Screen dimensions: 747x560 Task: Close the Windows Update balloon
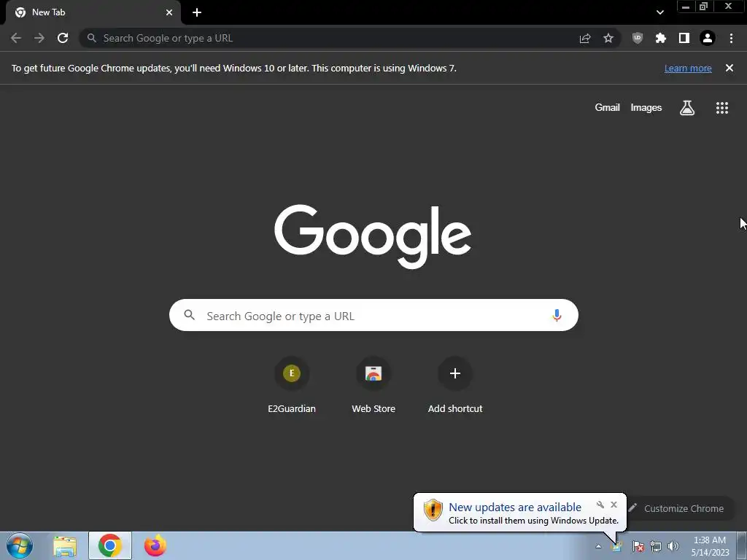click(614, 505)
